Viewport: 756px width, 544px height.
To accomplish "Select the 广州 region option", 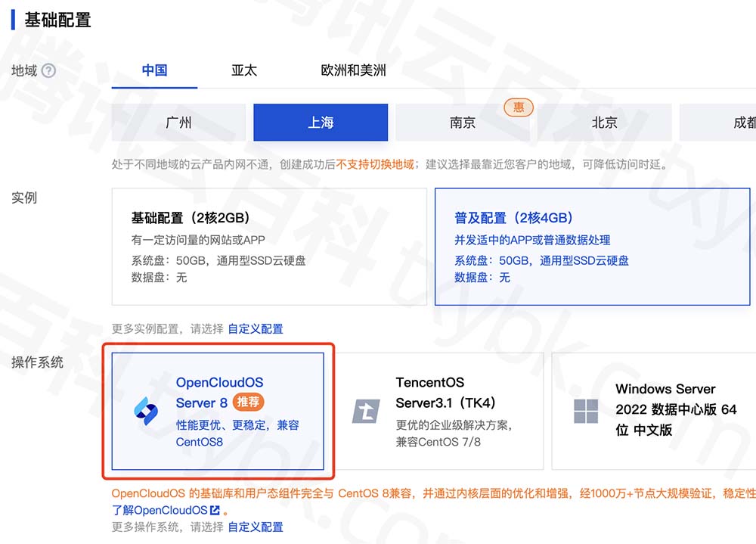I will tap(178, 123).
